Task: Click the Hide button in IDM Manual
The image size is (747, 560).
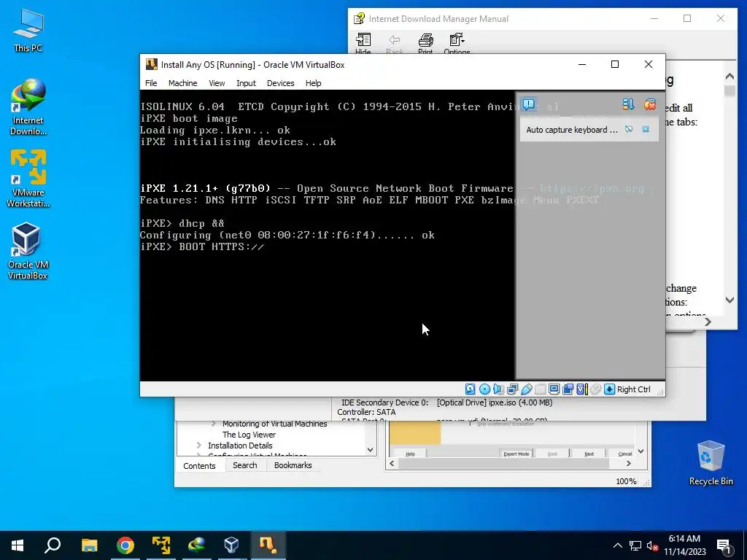Action: click(363, 43)
